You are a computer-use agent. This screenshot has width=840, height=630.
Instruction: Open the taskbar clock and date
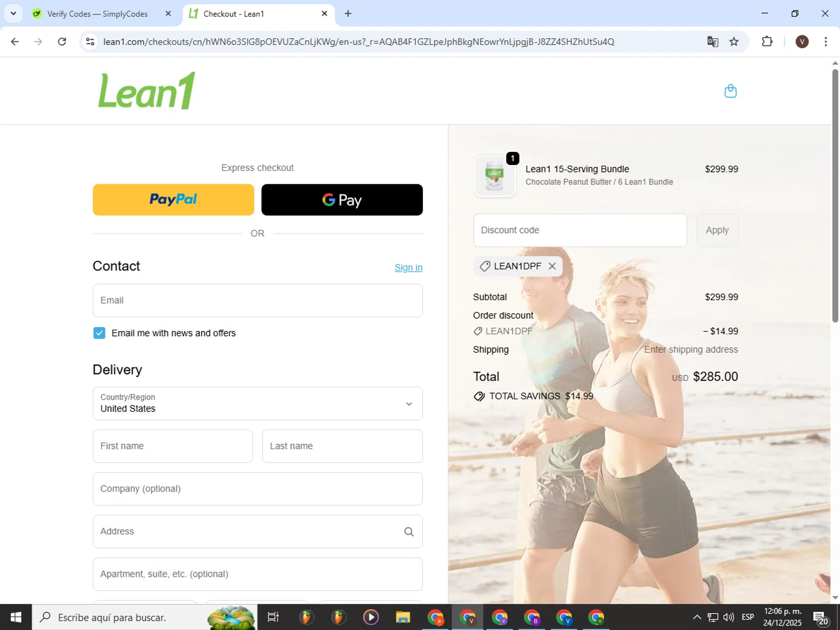[782, 617]
